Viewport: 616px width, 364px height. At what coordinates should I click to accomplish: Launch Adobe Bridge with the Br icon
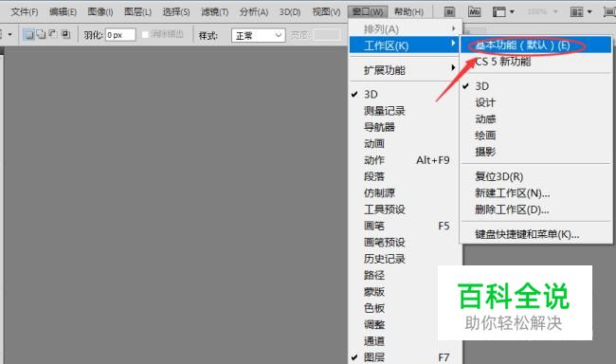(x=449, y=11)
